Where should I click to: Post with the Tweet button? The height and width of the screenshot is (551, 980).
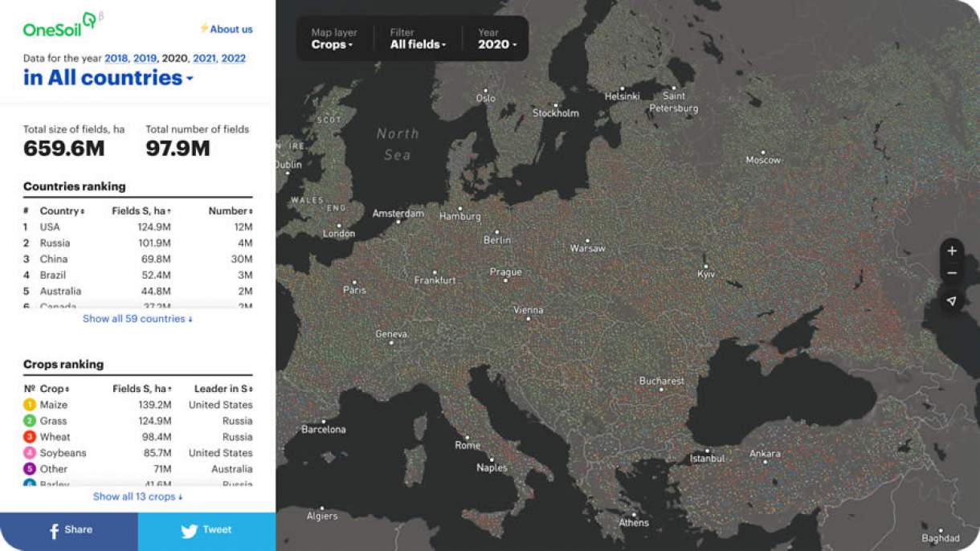(x=206, y=531)
